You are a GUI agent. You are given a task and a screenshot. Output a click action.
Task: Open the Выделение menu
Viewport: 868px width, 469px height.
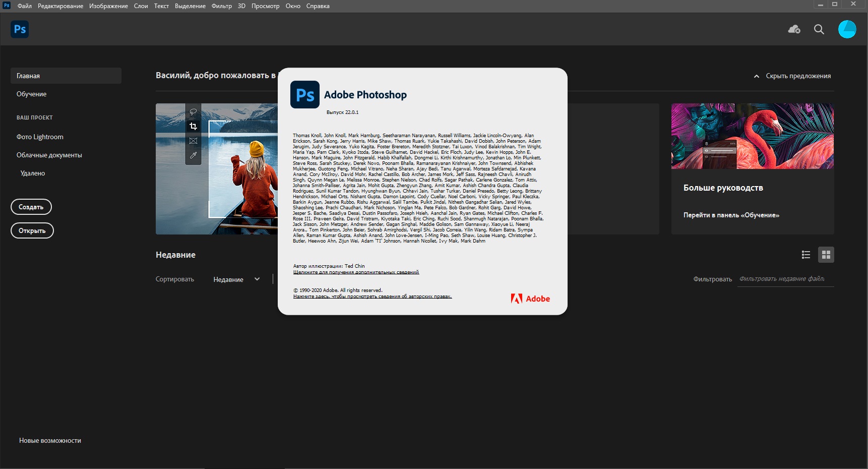point(190,6)
